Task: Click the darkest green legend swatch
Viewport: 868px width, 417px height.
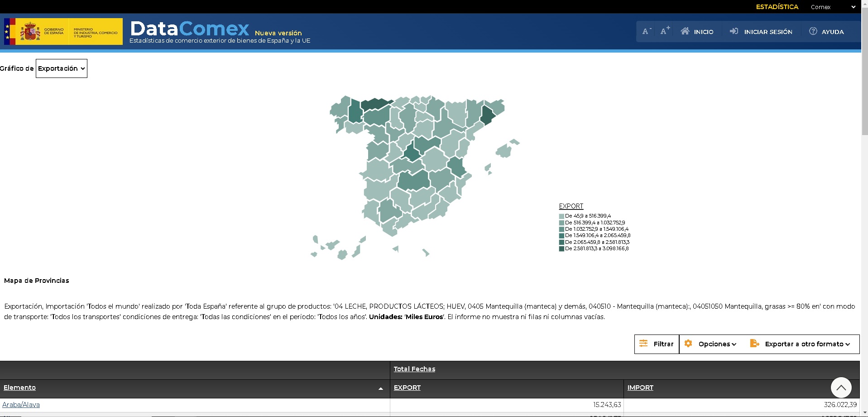Action: pos(561,248)
